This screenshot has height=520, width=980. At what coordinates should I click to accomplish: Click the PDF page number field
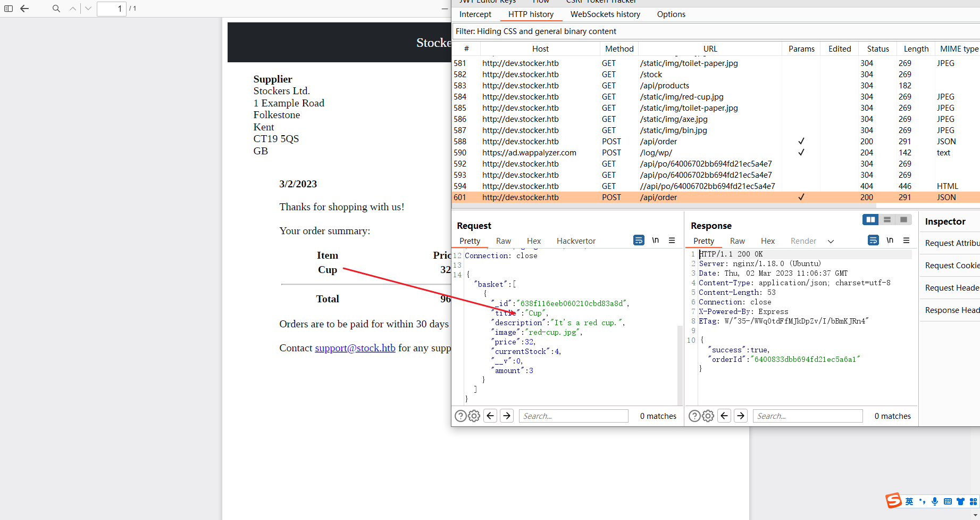coord(112,9)
